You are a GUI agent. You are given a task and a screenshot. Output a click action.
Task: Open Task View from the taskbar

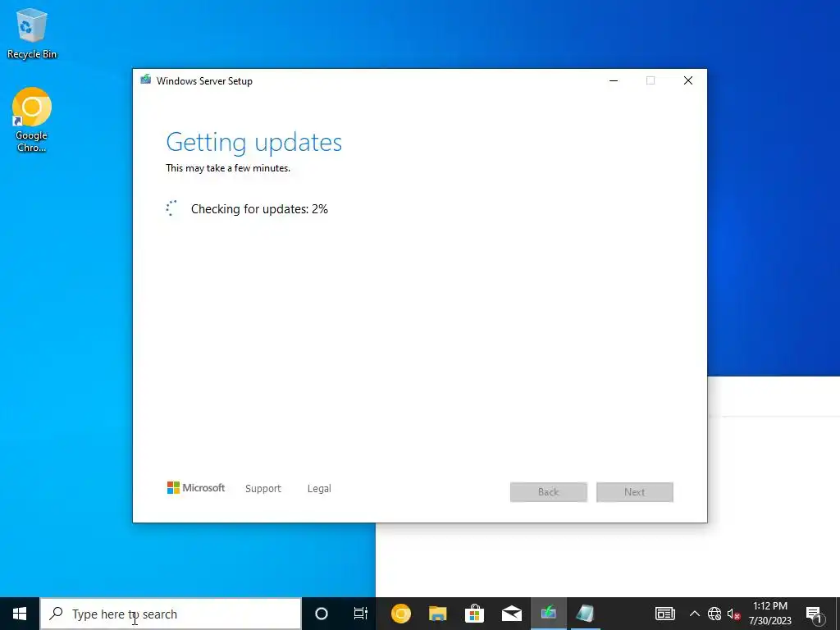click(x=361, y=614)
